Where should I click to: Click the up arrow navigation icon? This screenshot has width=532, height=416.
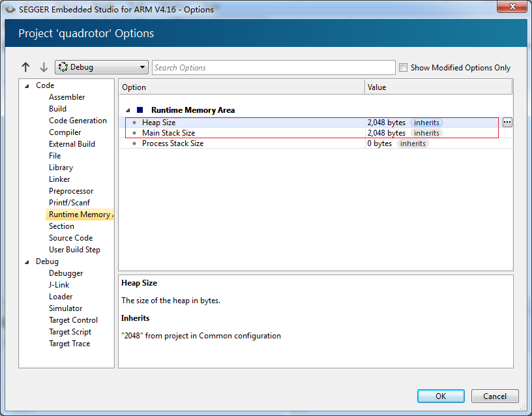pos(26,67)
